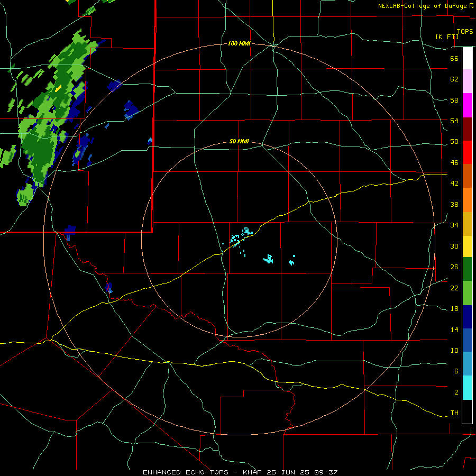Select the magenta swatch on the color scale

(x=467, y=105)
